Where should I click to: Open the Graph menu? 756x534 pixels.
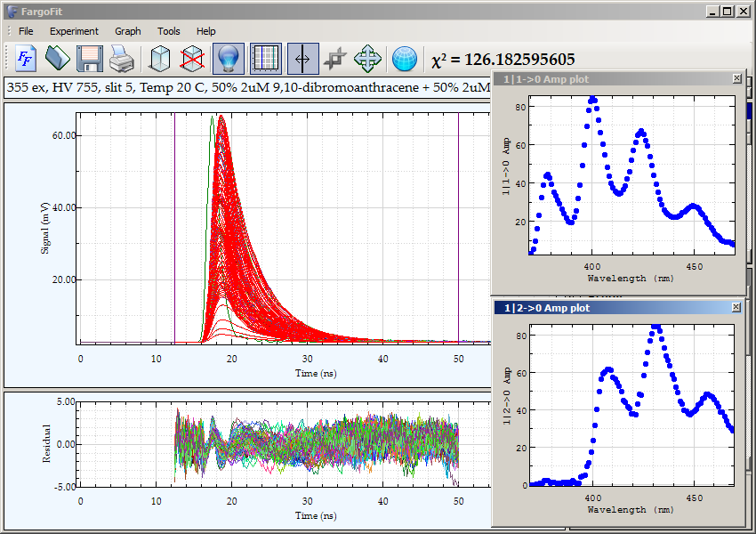(x=127, y=31)
